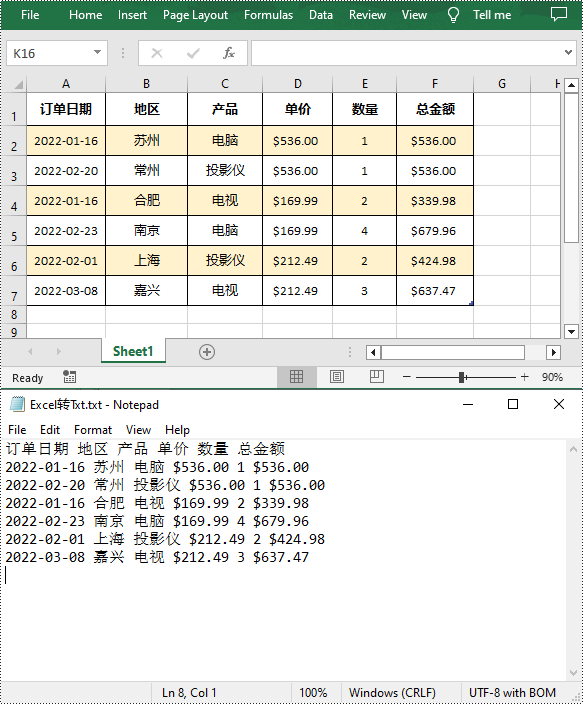
Task: Select cell containing $339.98
Action: click(434, 201)
